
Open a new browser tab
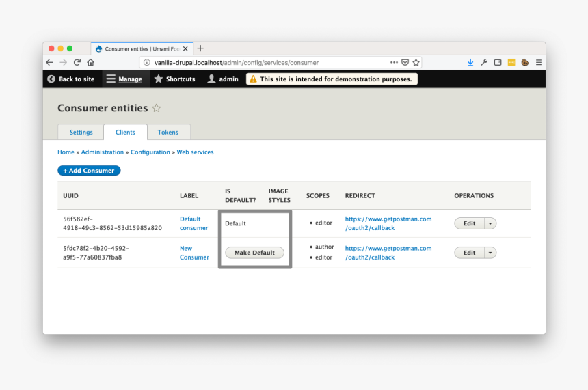200,48
